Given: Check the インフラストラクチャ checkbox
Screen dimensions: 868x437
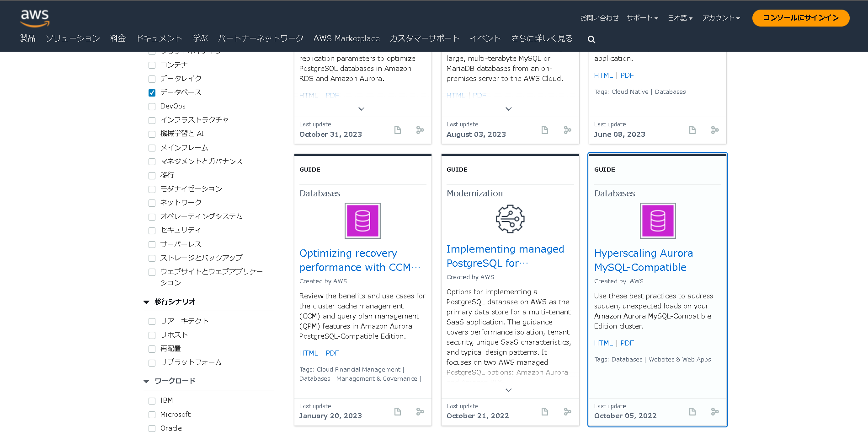Looking at the screenshot, I should click(x=152, y=120).
